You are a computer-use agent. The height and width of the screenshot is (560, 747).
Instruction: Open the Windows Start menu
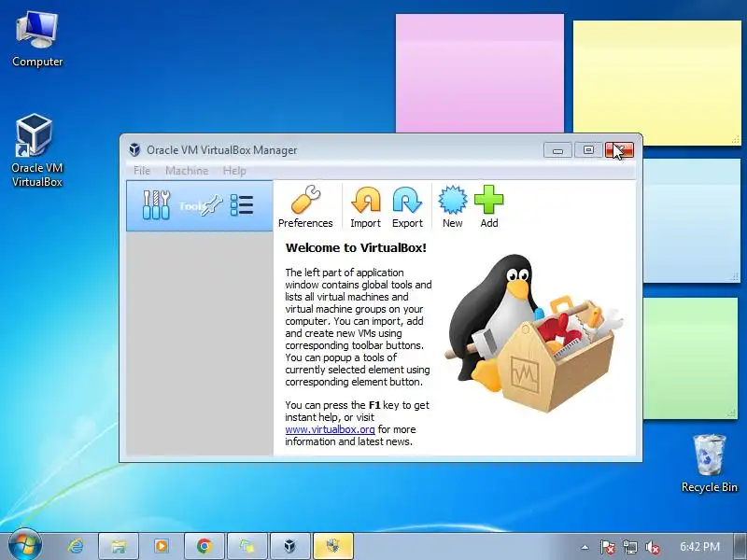tap(25, 546)
